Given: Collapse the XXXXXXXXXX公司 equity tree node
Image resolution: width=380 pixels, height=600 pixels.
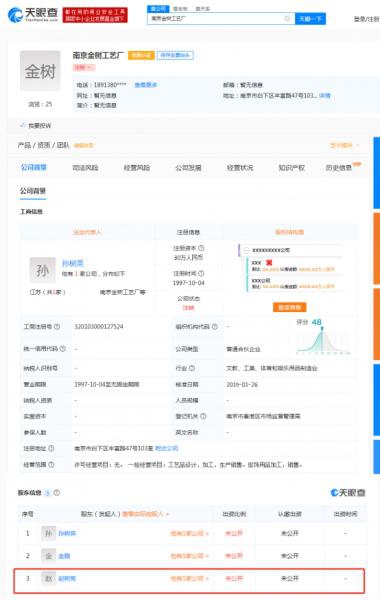Looking at the screenshot, I should (246, 250).
